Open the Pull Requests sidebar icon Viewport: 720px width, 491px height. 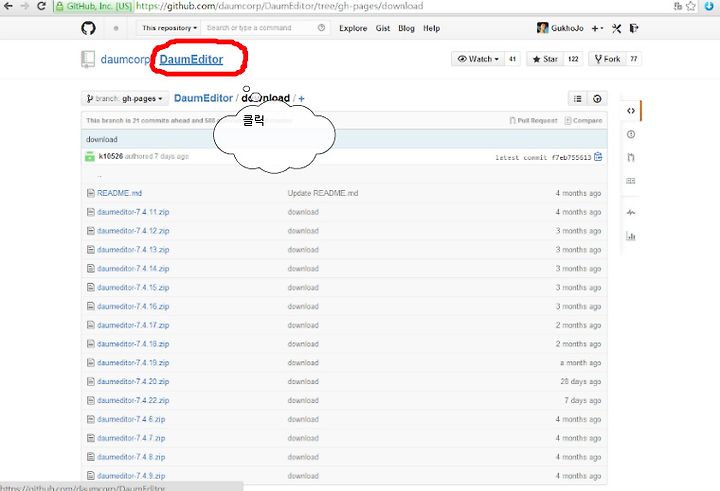pos(631,158)
